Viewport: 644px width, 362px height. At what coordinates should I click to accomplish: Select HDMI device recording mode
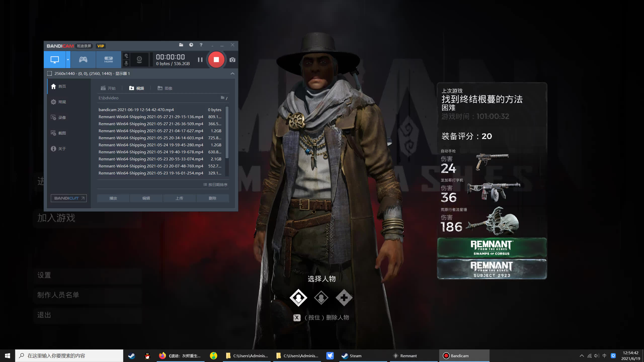pyautogui.click(x=108, y=60)
